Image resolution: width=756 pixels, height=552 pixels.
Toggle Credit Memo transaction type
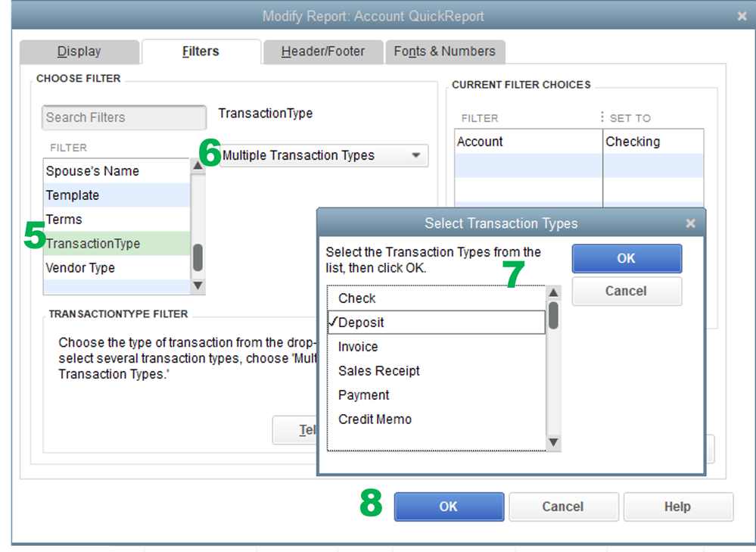coord(437,419)
